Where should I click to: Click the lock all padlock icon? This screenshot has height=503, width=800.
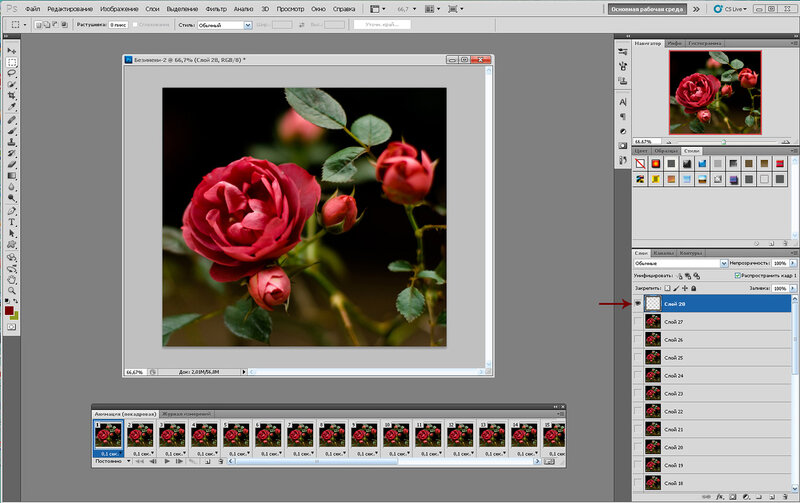tap(693, 288)
